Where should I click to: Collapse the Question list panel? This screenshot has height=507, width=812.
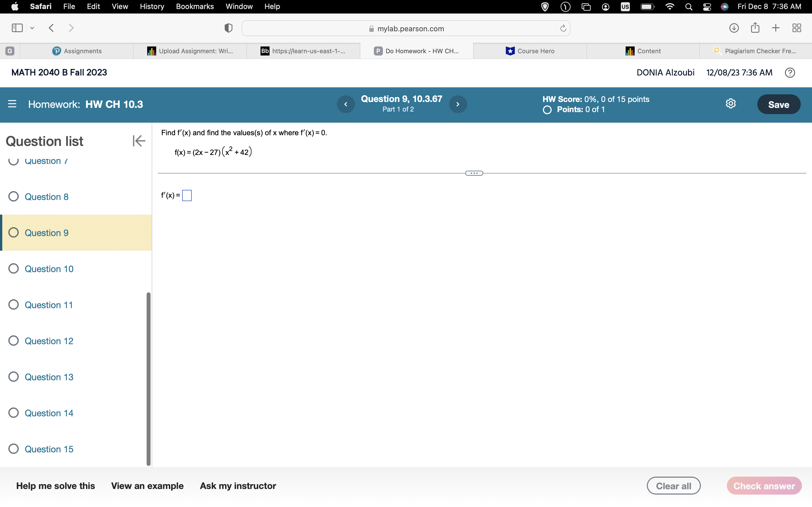click(x=139, y=141)
